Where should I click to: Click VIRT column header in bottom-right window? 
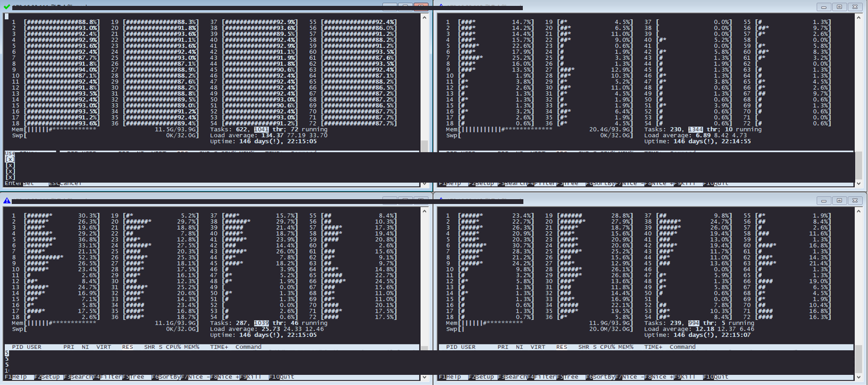pos(538,347)
